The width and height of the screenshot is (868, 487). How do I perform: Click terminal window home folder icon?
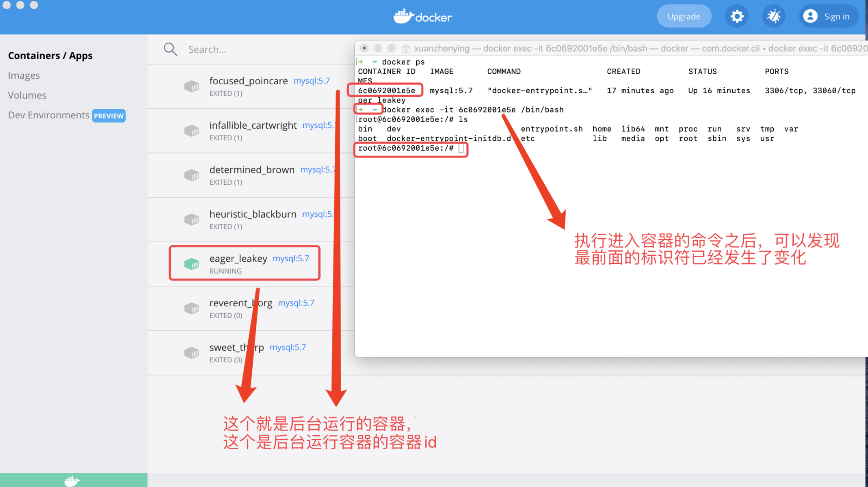click(406, 48)
